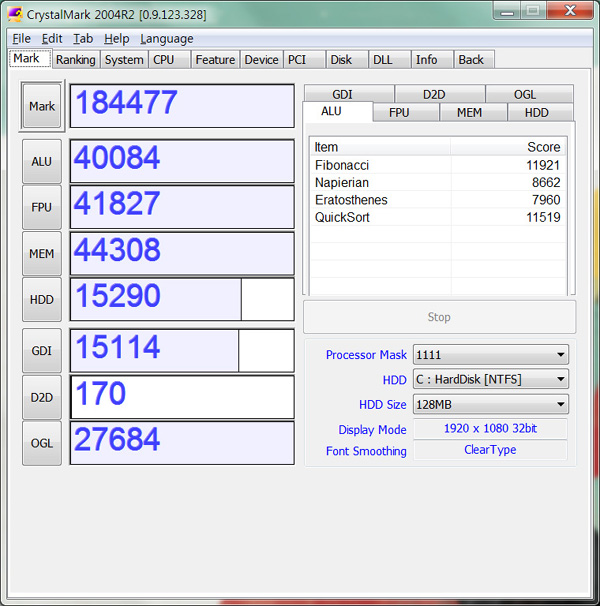600x606 pixels.
Task: Run the D2D benchmark button
Action: click(x=42, y=397)
